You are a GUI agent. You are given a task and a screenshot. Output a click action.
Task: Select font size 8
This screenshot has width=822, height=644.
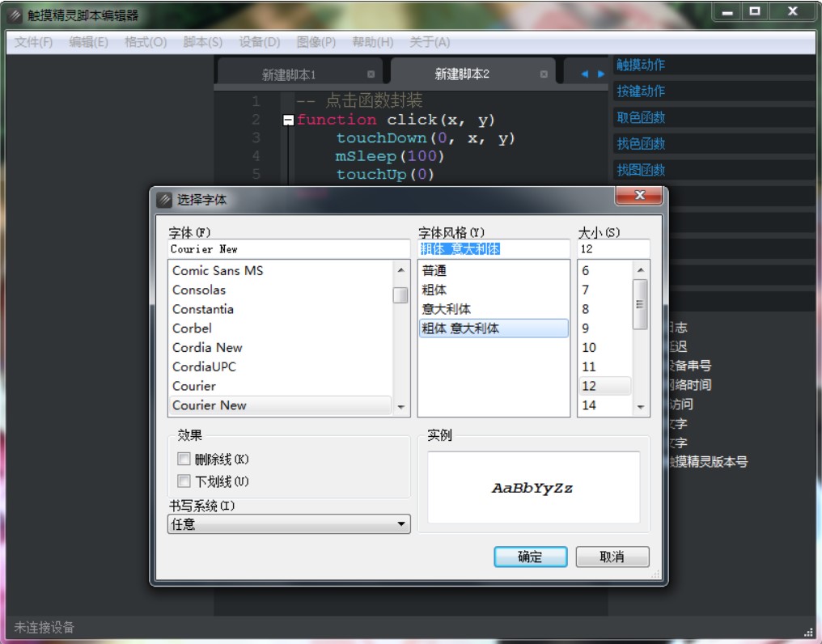[605, 309]
